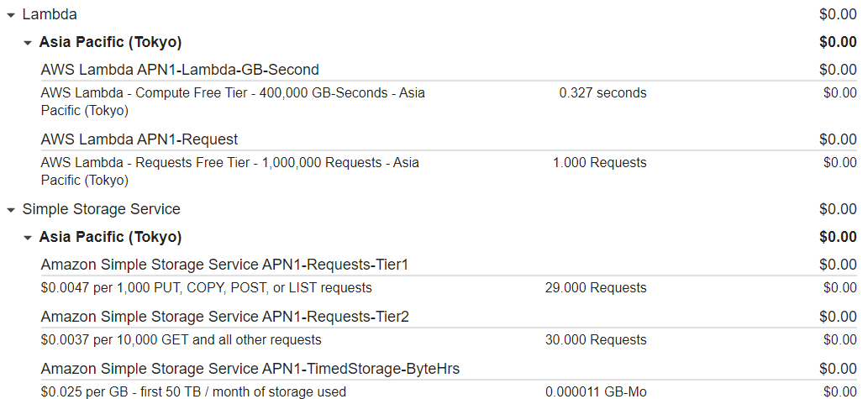
Task: Select the 29.000 Requests usage value
Action: pos(596,288)
